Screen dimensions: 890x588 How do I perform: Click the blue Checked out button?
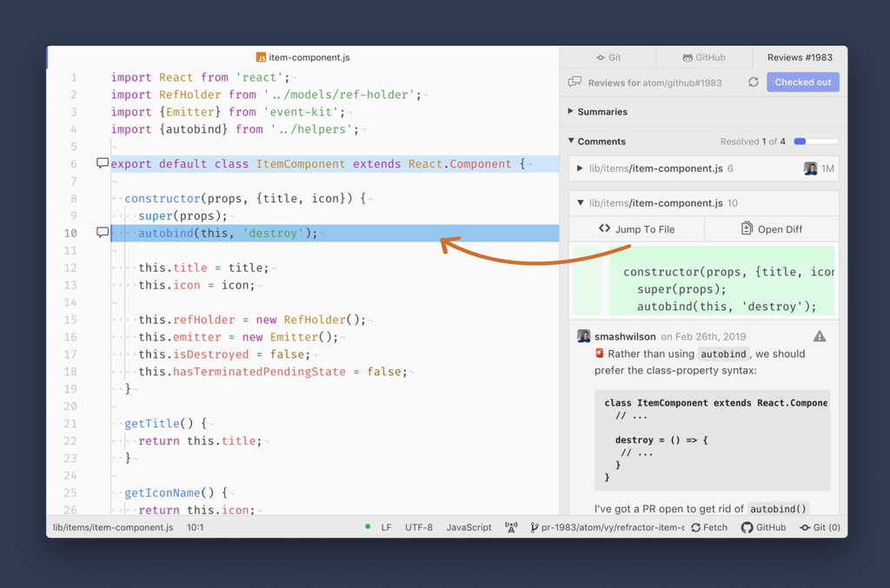802,82
